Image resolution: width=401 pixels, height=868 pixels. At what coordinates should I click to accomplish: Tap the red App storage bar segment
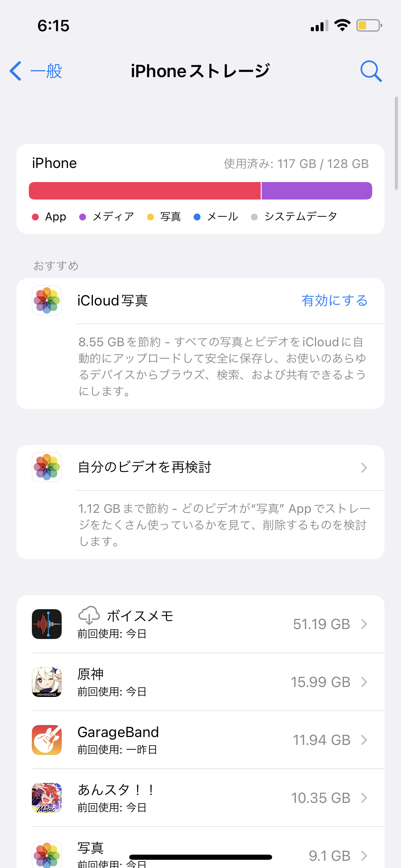tap(145, 191)
